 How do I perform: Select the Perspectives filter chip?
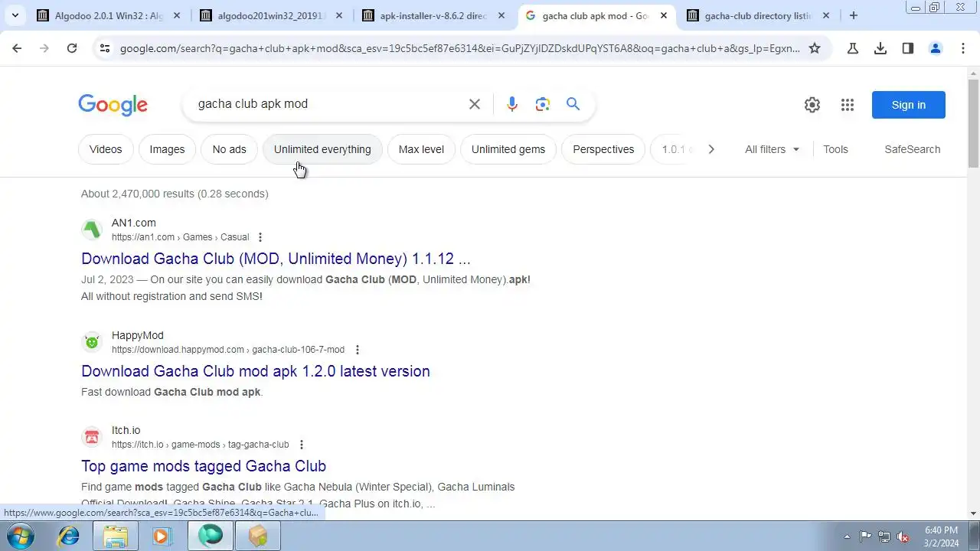click(603, 149)
